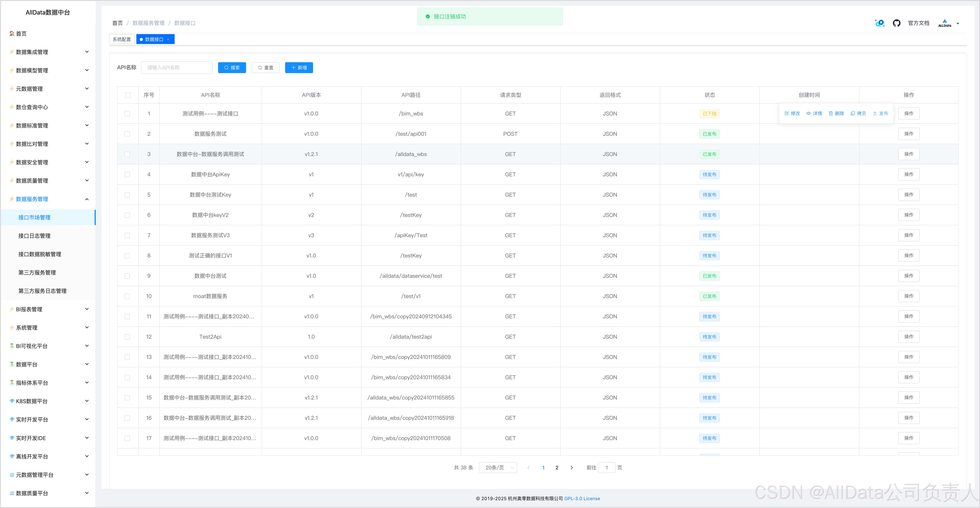This screenshot has width=980, height=508.
Task: Open 接口日志管理 in sidebar
Action: (x=35, y=236)
